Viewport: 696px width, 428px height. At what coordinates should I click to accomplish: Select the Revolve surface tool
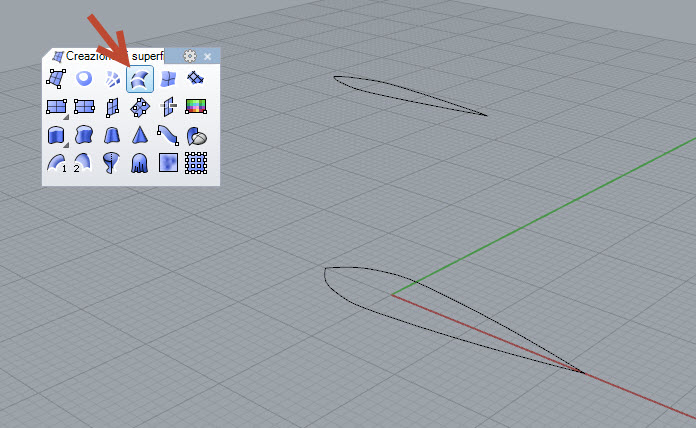tap(112, 163)
